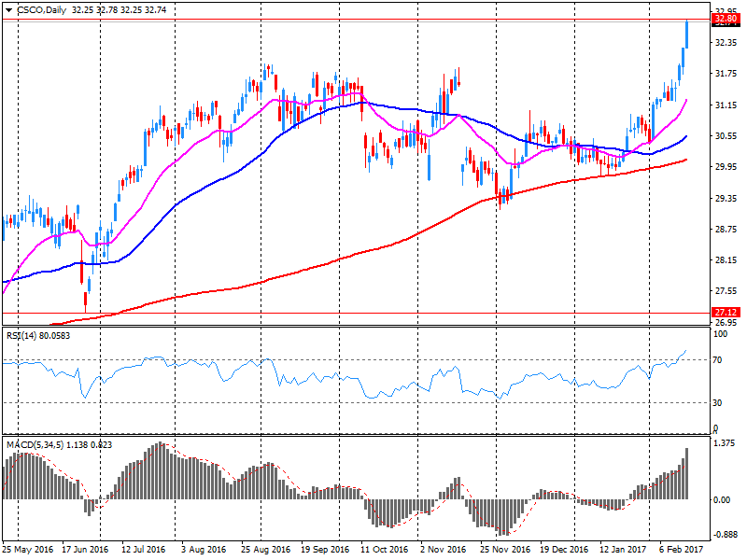Viewport: 747px width, 560px height.
Task: Click the 31.15 price scale value
Action: pos(726,105)
